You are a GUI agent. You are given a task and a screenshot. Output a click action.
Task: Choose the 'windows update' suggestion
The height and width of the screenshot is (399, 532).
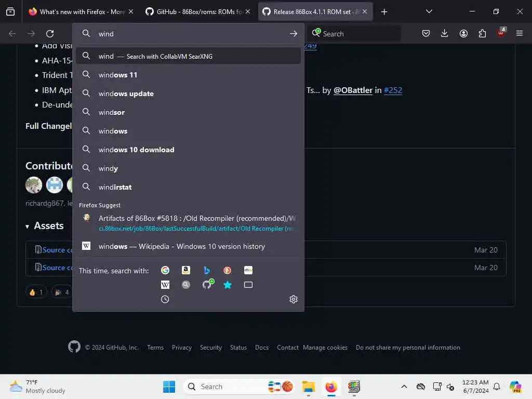188,94
